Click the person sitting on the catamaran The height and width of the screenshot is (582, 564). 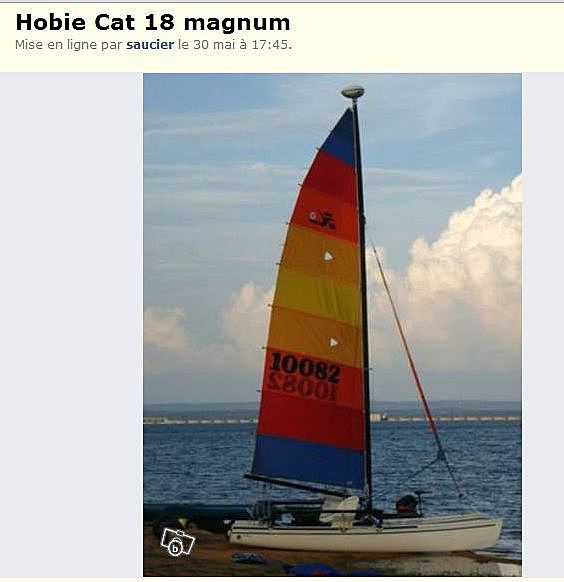[407, 504]
